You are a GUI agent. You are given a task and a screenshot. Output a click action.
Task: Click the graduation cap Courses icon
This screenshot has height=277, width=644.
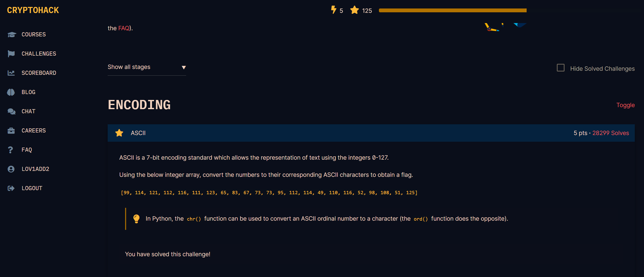[12, 35]
